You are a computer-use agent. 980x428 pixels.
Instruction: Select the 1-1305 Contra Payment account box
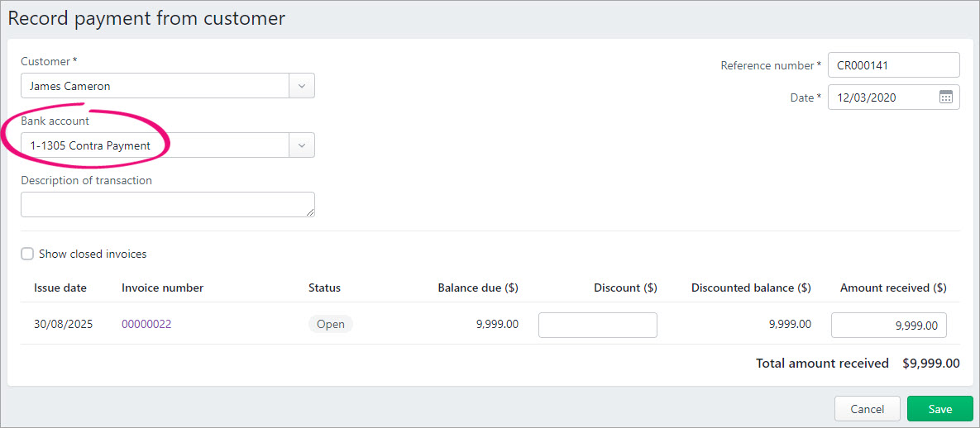pos(155,145)
